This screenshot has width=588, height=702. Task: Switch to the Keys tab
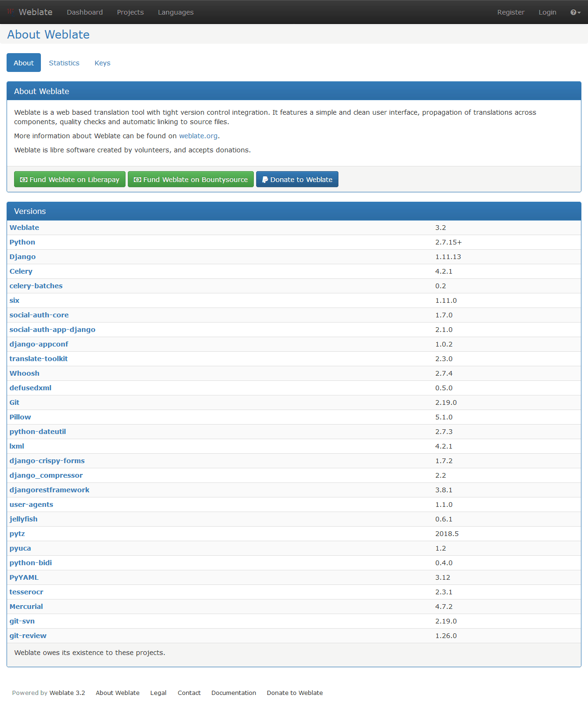(102, 63)
